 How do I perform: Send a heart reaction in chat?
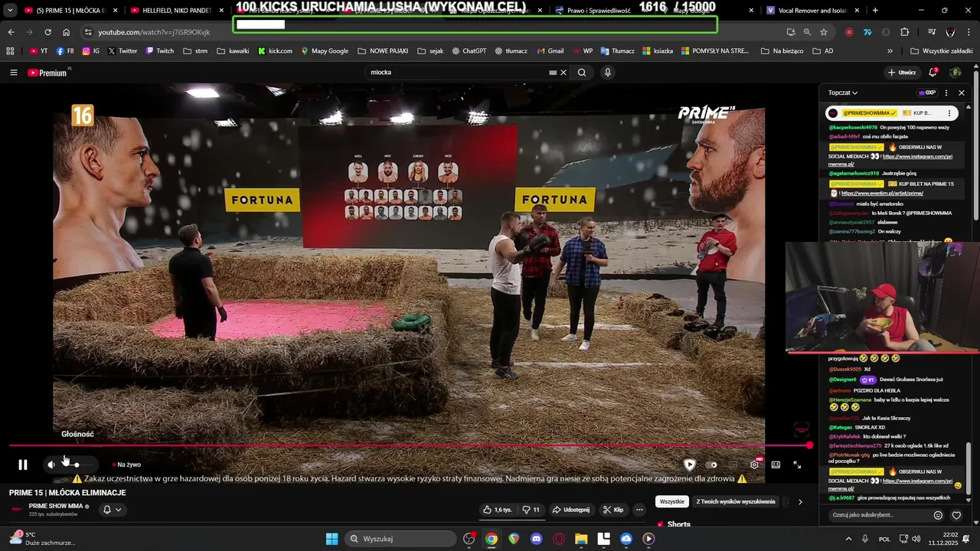point(956,515)
